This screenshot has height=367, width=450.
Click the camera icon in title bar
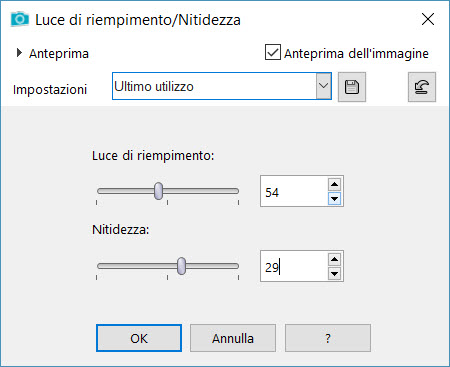tap(19, 19)
